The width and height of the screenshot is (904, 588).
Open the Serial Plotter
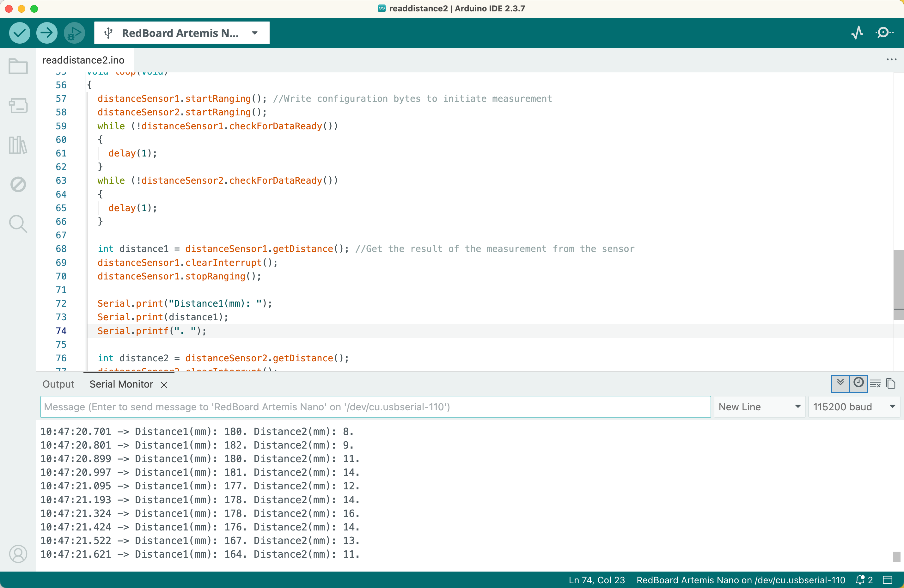coord(857,33)
